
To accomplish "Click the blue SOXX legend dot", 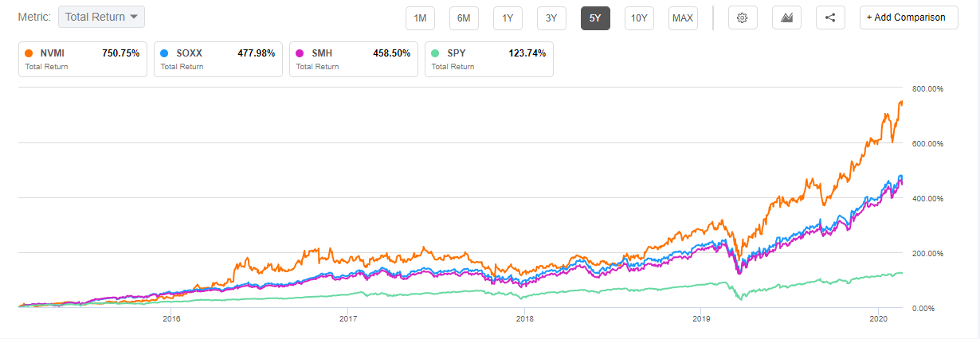I will 165,53.
